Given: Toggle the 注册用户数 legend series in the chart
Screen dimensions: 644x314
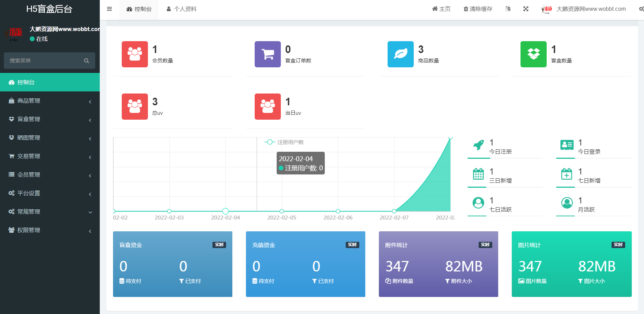Looking at the screenshot, I should [284, 142].
